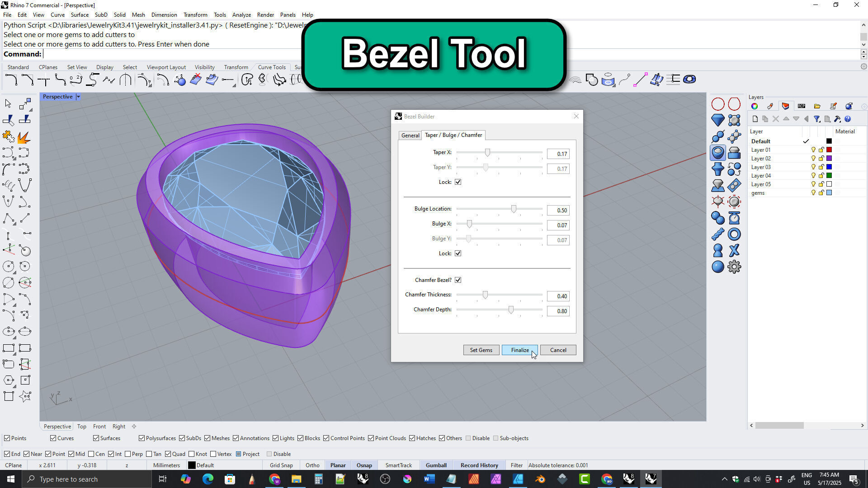Open the Surface menu
This screenshot has height=488, width=868.
80,15
